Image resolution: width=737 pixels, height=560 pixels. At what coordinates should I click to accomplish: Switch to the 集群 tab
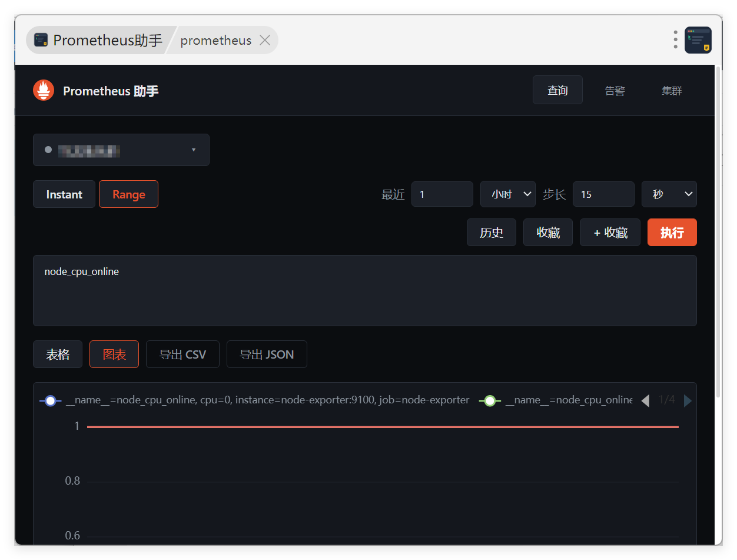pos(672,90)
